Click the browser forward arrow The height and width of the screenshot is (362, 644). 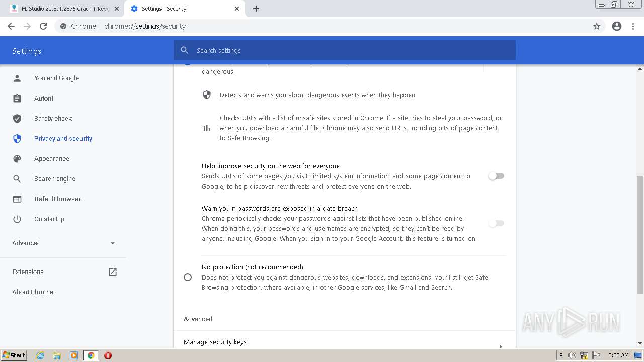[27, 26]
